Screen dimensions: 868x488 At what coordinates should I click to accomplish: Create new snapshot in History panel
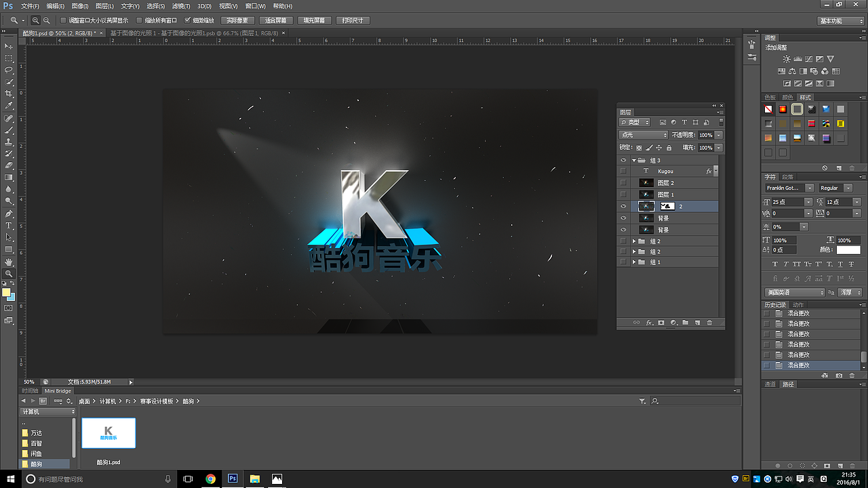click(x=839, y=375)
